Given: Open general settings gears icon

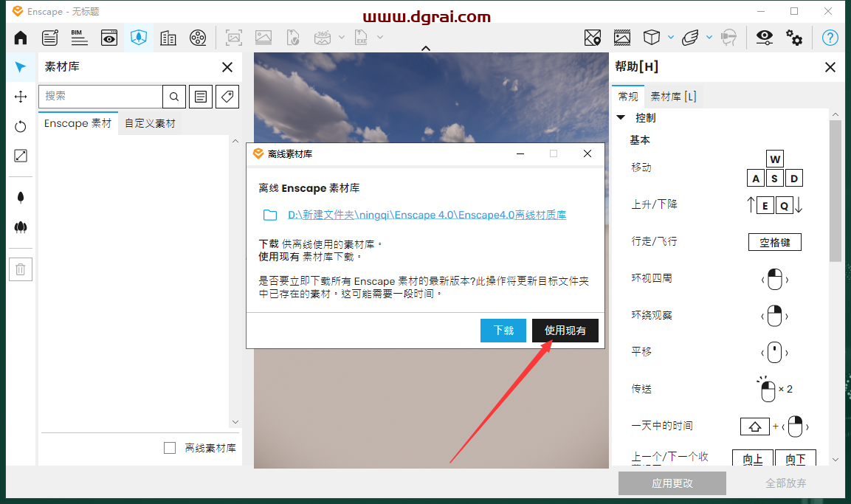Looking at the screenshot, I should 794,38.
